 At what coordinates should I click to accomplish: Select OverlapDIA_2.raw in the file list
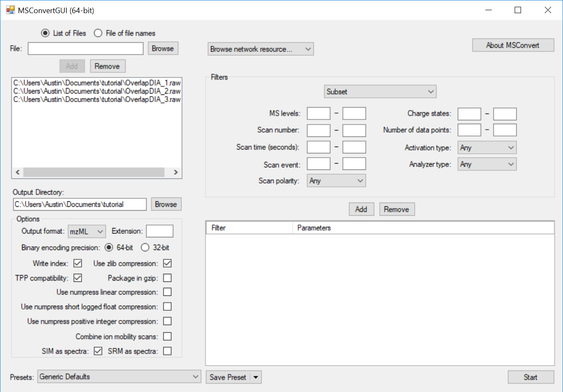97,91
